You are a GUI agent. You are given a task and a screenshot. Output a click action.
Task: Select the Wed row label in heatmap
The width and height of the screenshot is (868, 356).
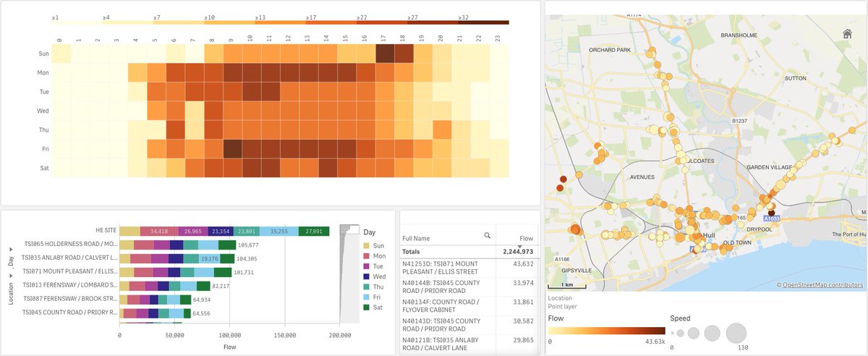pyautogui.click(x=43, y=111)
